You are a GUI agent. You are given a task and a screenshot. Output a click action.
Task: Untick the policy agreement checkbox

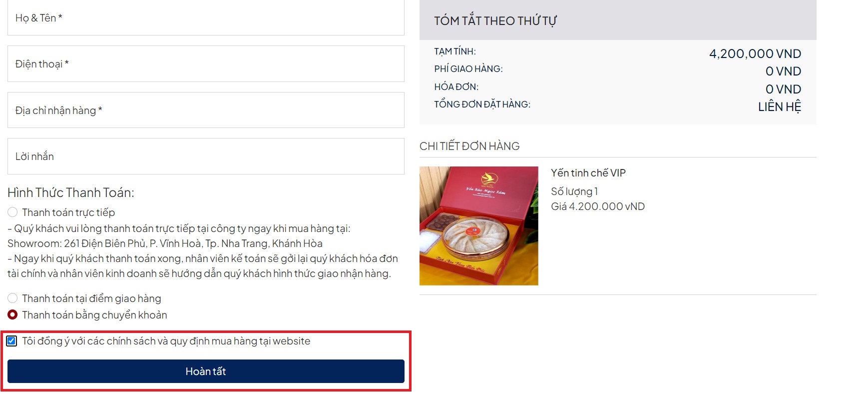(x=11, y=341)
